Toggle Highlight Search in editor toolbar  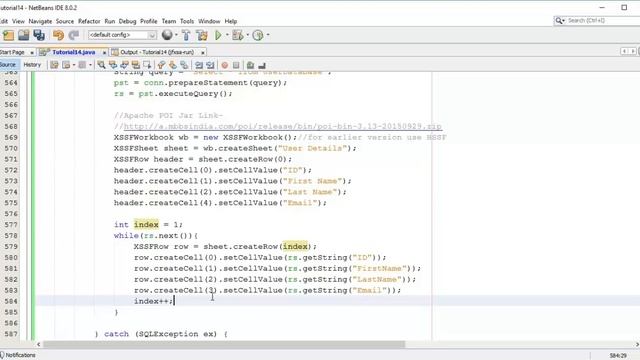136,65
